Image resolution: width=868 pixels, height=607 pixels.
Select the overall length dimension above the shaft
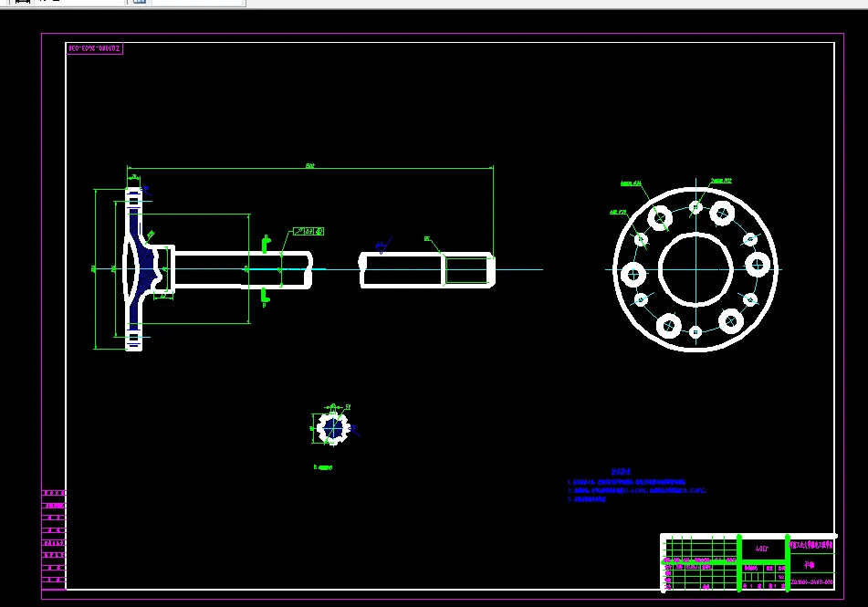point(310,166)
